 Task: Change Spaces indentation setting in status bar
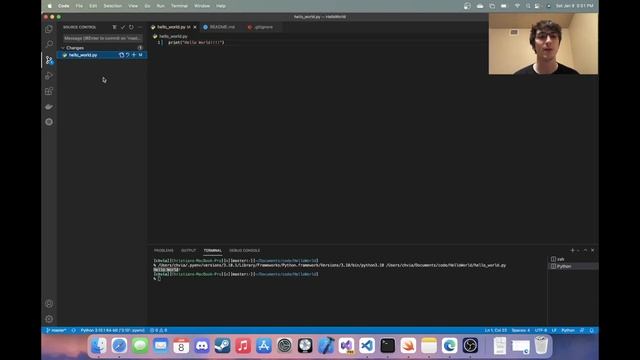tap(520, 330)
